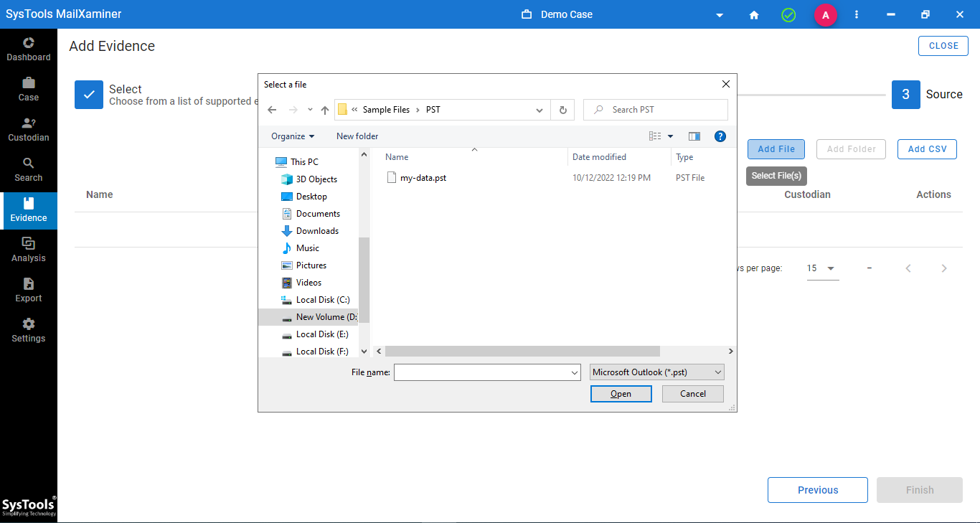
Task: Refresh the PST folder listing
Action: 562,110
